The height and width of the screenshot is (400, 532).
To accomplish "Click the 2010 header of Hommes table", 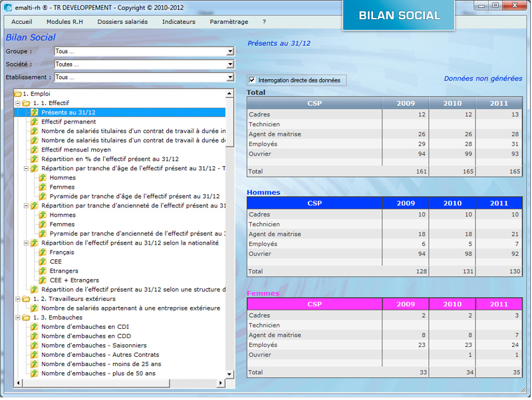I will (x=452, y=203).
